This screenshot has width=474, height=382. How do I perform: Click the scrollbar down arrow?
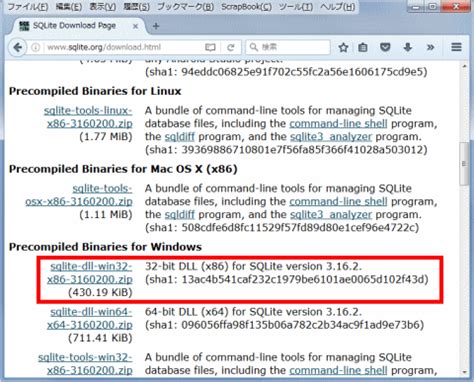tap(465, 373)
